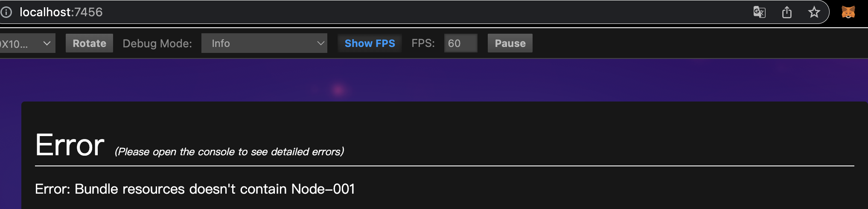Click the open-console hint text

coord(229,152)
